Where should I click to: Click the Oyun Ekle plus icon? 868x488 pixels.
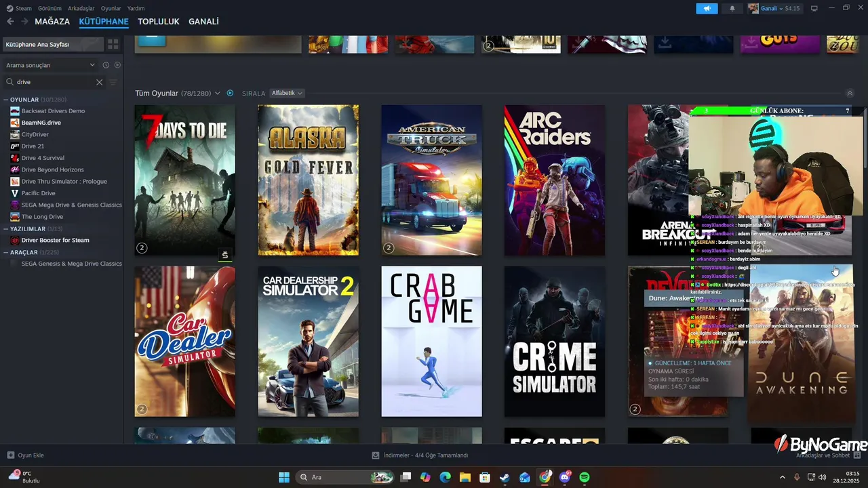pyautogui.click(x=10, y=455)
